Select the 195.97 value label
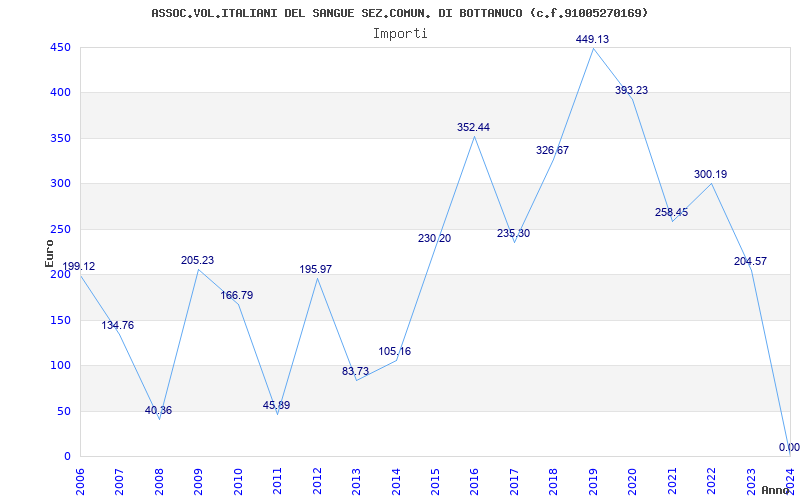800x500 pixels. 315,269
